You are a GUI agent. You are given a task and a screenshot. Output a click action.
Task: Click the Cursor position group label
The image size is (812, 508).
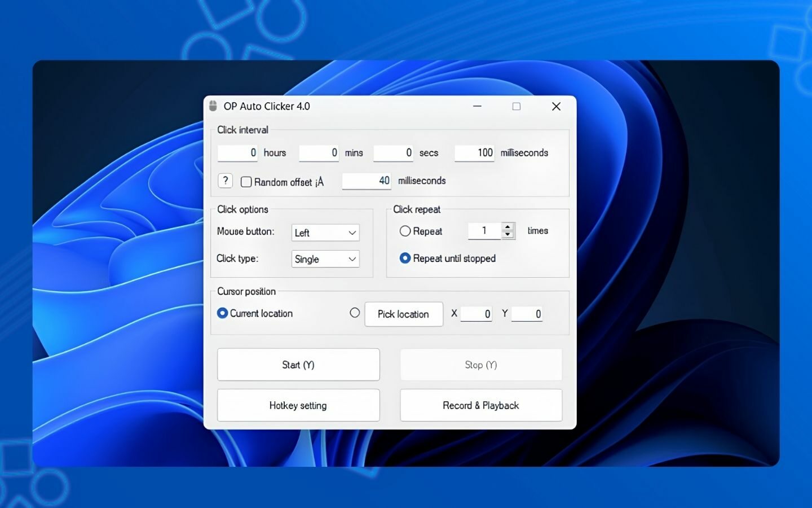pos(246,291)
